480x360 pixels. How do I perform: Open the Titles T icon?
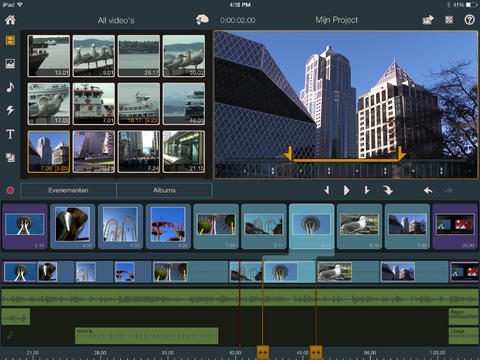10,134
